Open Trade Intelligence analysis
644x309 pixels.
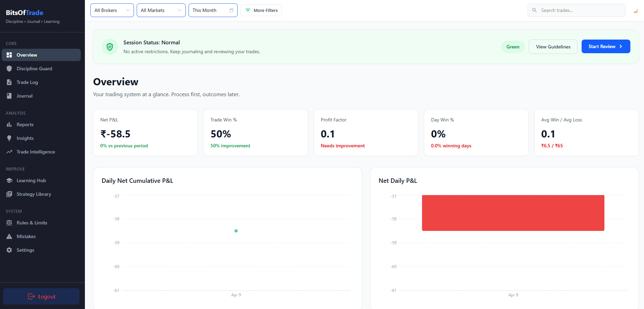point(41,152)
